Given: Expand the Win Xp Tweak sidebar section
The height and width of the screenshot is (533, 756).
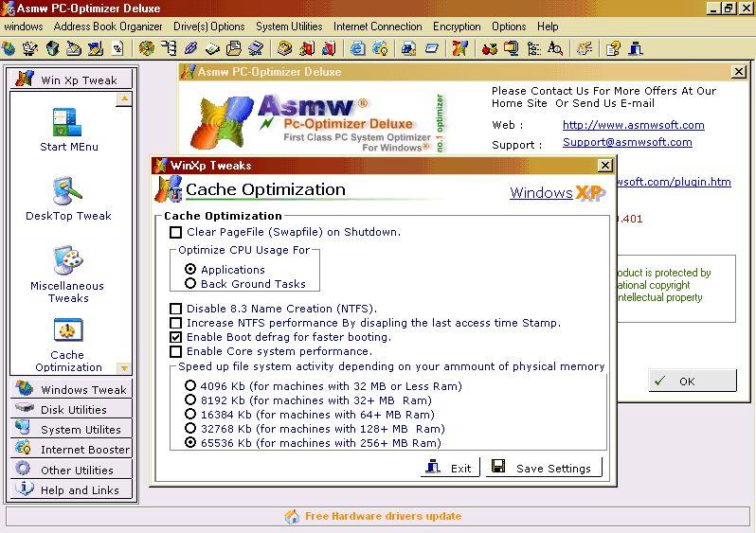Looking at the screenshot, I should [71, 79].
